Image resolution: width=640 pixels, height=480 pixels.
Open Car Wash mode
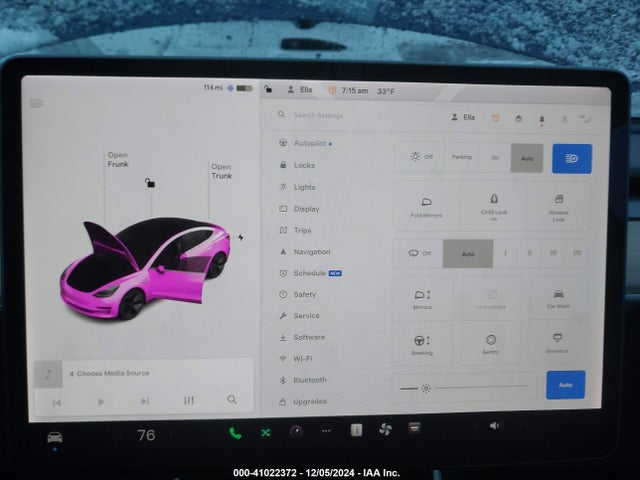point(558,299)
